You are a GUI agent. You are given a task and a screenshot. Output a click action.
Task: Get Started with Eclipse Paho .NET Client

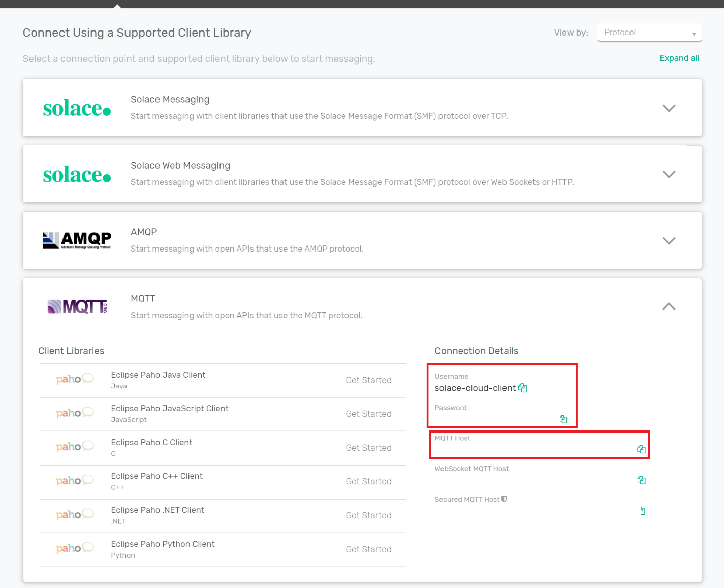point(368,515)
